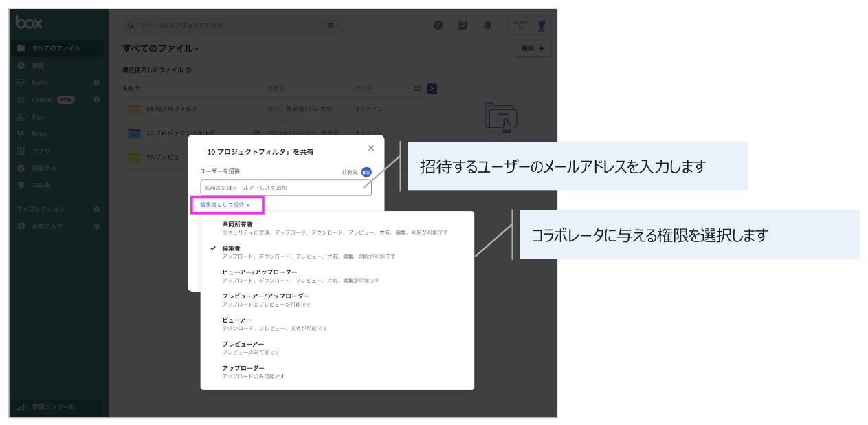Image resolution: width=868 pixels, height=425 pixels.
Task: Click the Box logo
Action: coord(30,23)
